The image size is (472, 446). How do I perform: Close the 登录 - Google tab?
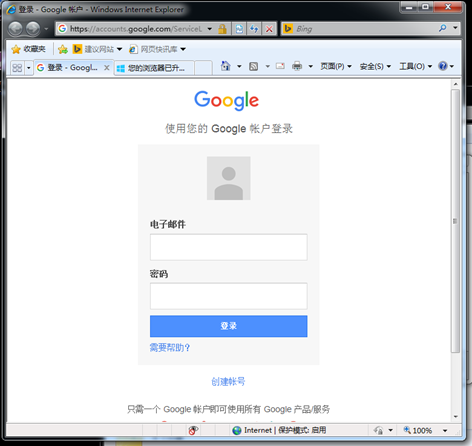coord(107,68)
